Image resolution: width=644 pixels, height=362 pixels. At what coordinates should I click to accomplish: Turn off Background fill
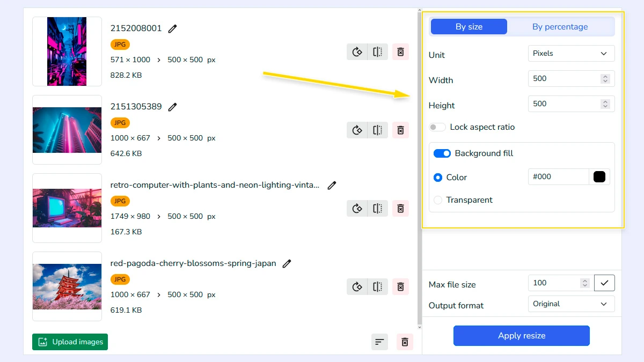442,153
